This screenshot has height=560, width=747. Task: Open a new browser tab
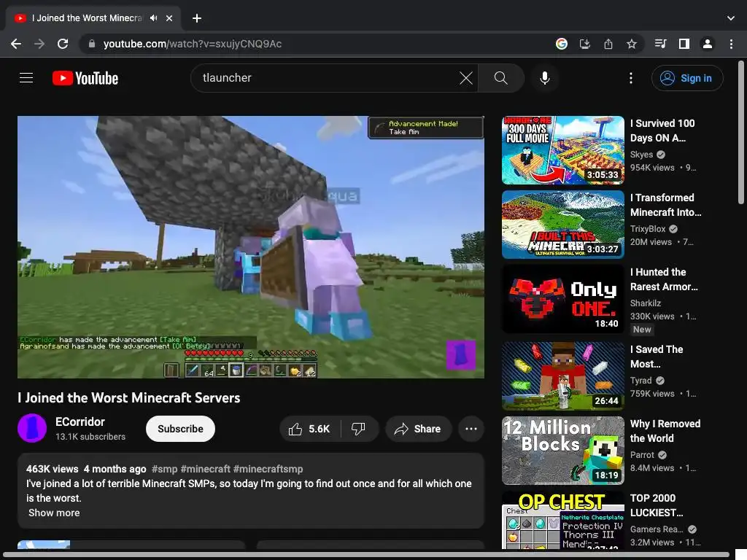[197, 18]
